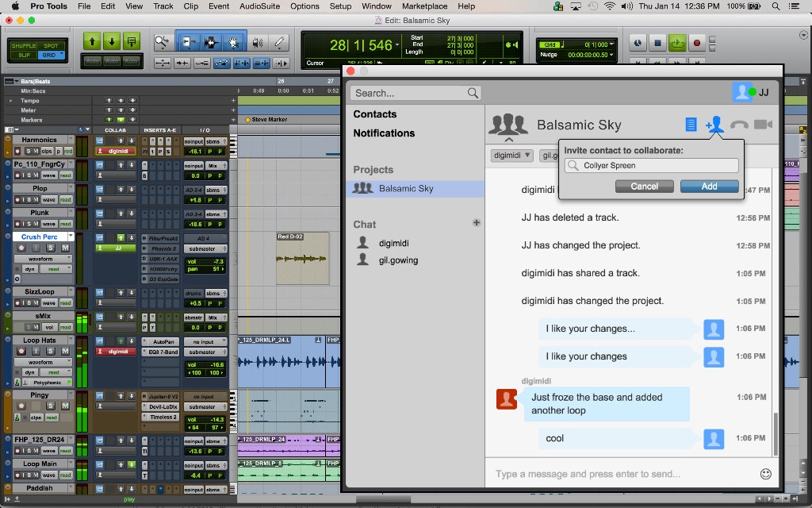
Task: Select the Trim tool
Action: click(188, 42)
